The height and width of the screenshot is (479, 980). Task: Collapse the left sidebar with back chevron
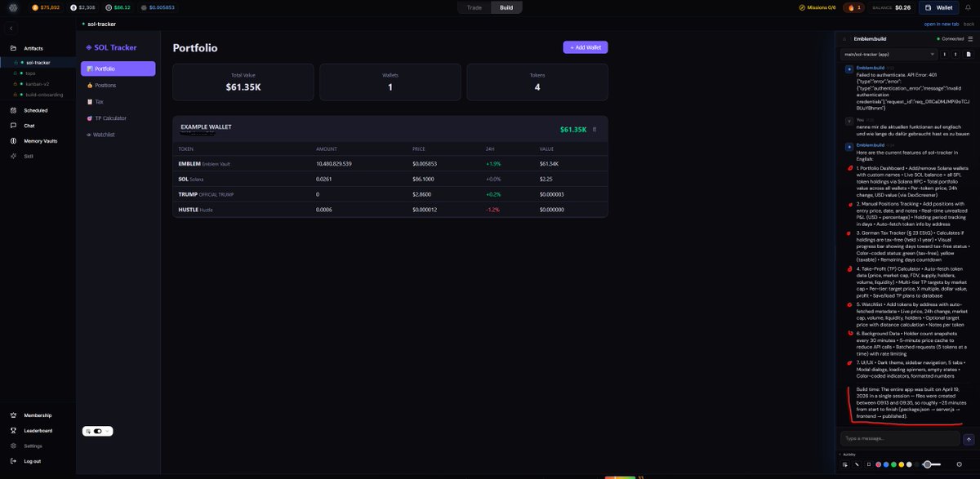pyautogui.click(x=11, y=29)
